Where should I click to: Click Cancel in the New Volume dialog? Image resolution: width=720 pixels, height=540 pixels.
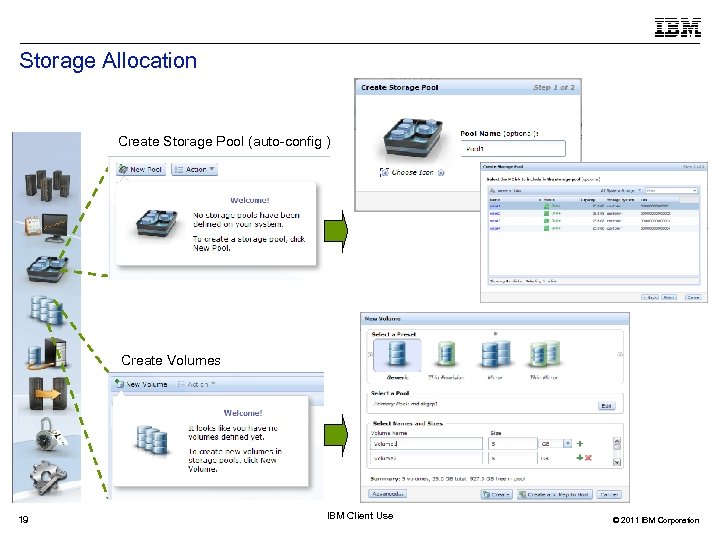[x=609, y=495]
